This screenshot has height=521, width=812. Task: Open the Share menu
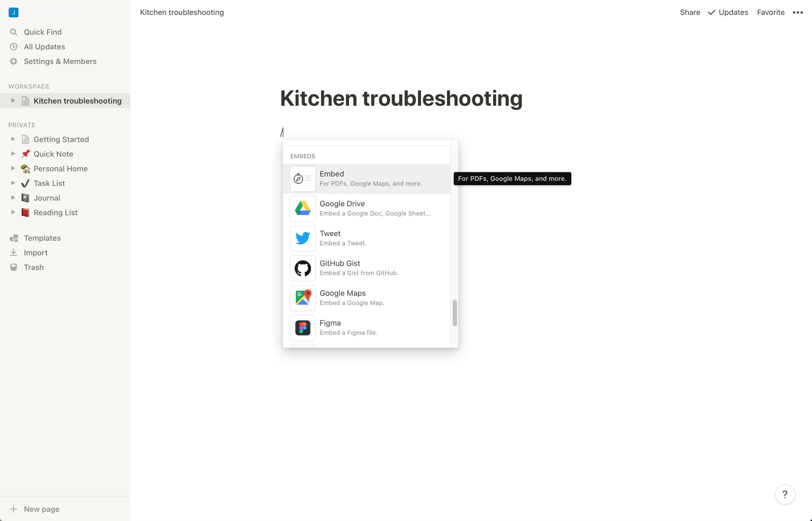[x=690, y=12]
